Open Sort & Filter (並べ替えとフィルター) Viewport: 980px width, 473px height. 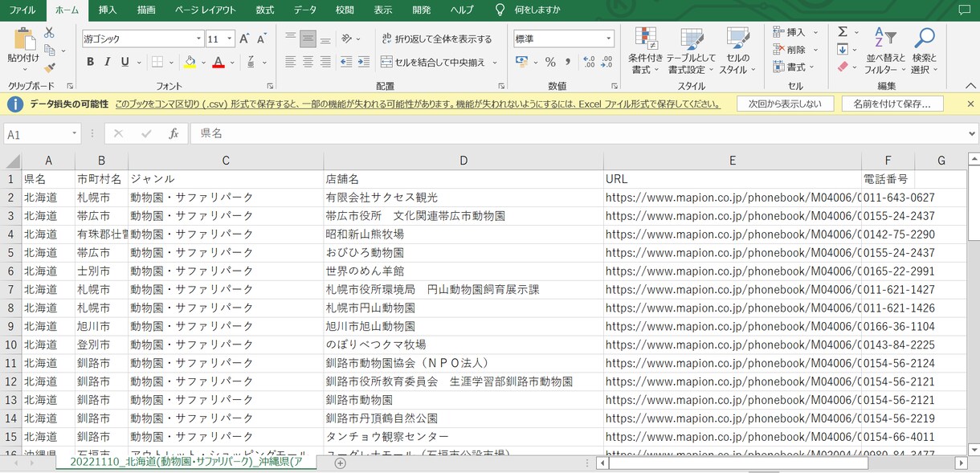(885, 51)
